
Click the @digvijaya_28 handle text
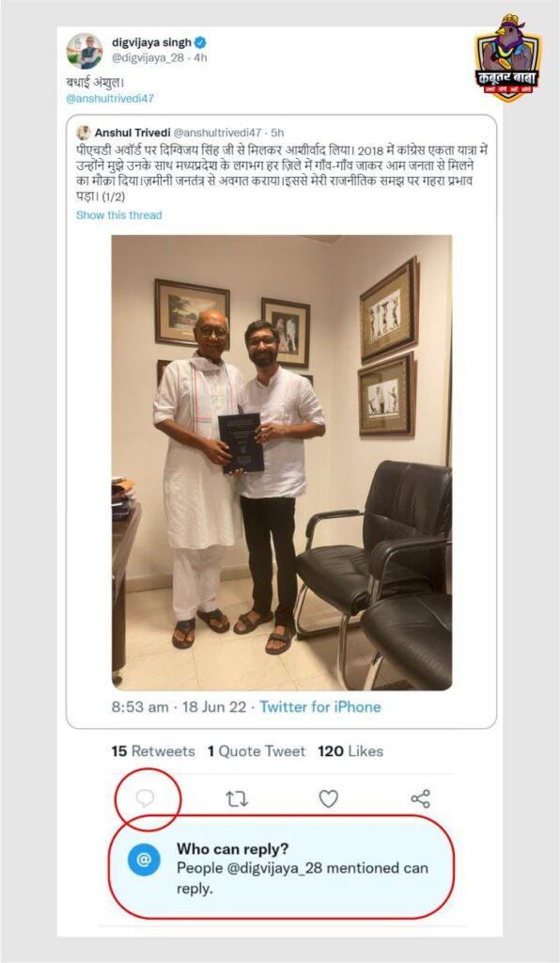pyautogui.click(x=147, y=57)
